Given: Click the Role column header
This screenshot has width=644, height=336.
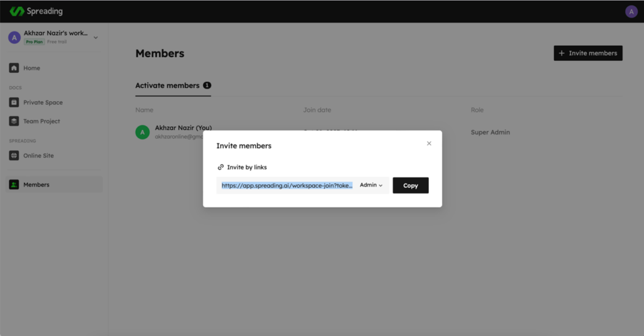Looking at the screenshot, I should pyautogui.click(x=477, y=110).
